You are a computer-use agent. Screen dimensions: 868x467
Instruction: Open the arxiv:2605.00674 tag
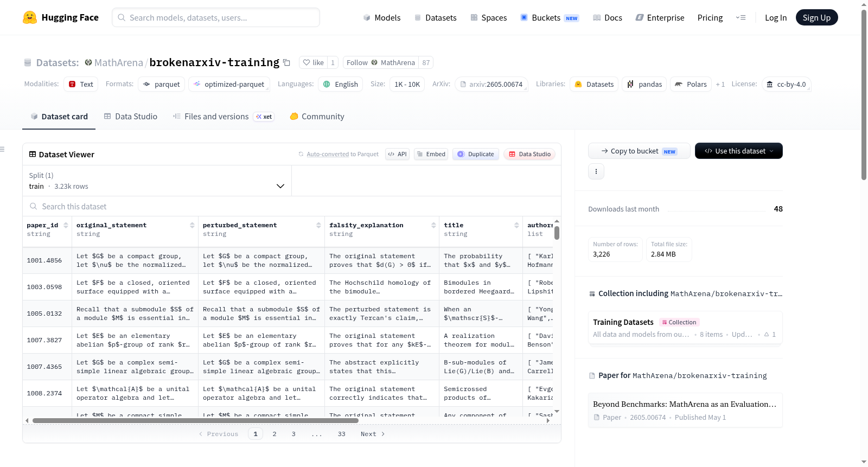click(491, 84)
